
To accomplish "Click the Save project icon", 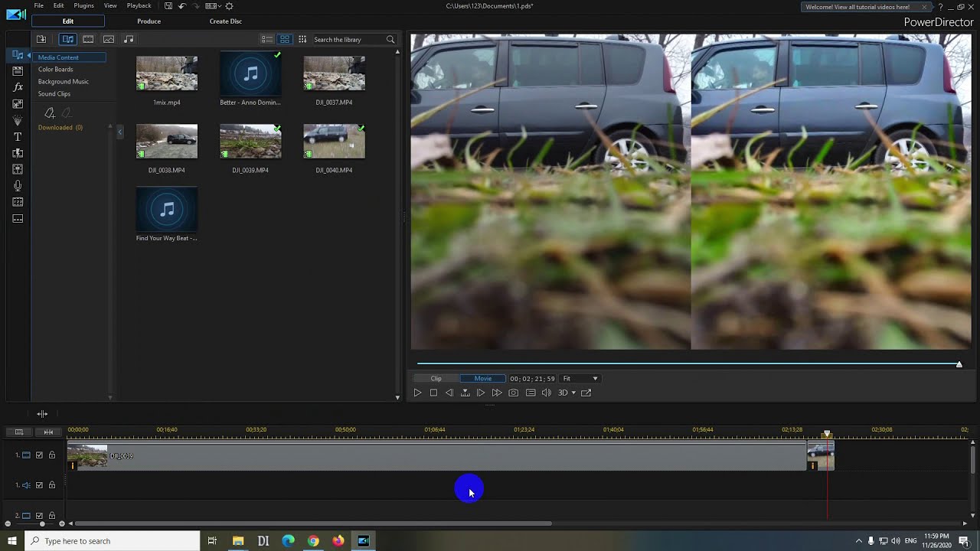I will [168, 6].
